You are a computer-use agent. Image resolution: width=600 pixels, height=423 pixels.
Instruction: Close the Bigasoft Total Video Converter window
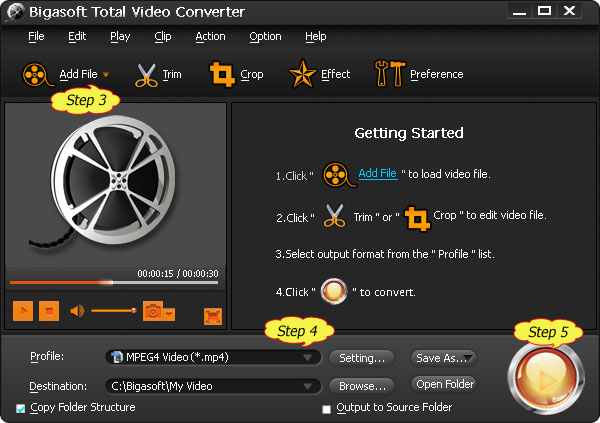pyautogui.click(x=569, y=11)
